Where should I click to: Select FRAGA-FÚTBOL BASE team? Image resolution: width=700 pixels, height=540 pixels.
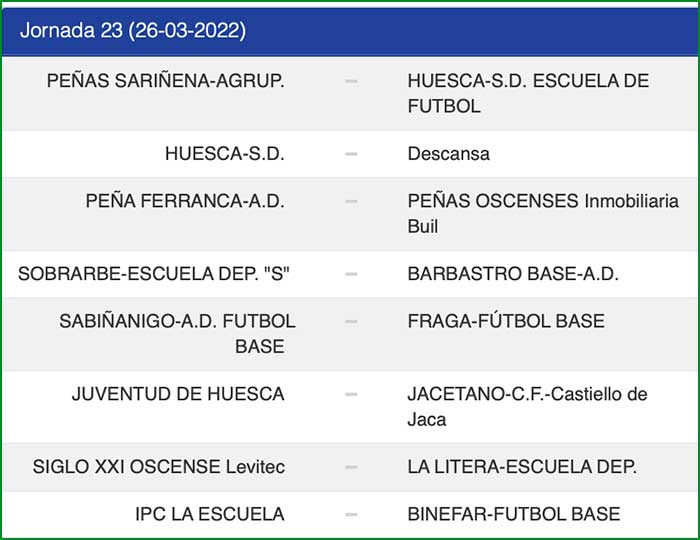pyautogui.click(x=506, y=321)
